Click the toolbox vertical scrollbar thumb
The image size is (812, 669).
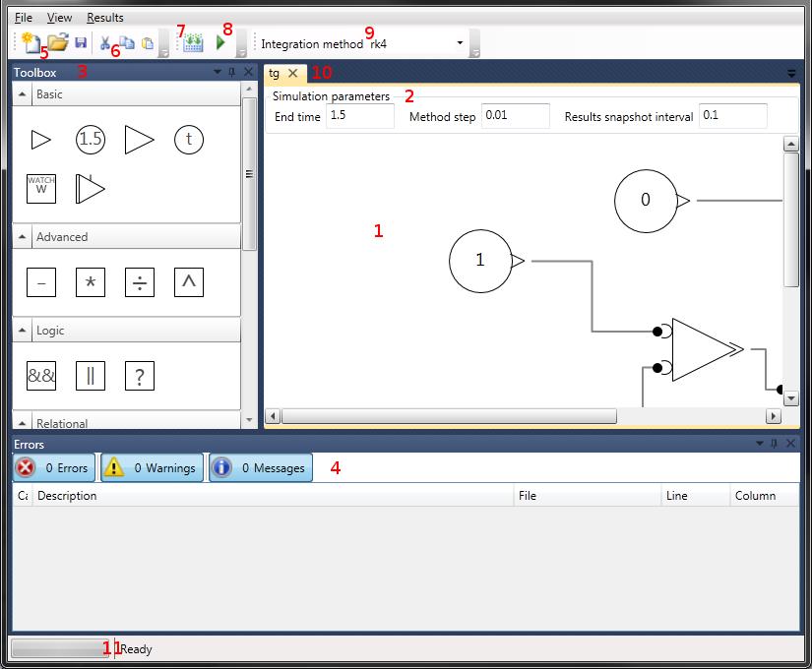(x=250, y=174)
